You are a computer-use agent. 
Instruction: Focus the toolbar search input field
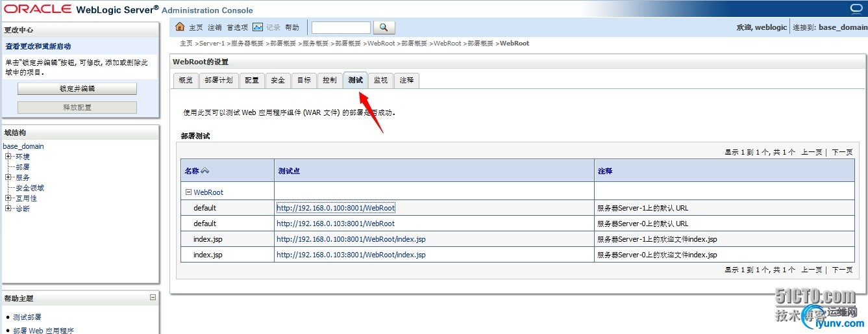(x=341, y=27)
